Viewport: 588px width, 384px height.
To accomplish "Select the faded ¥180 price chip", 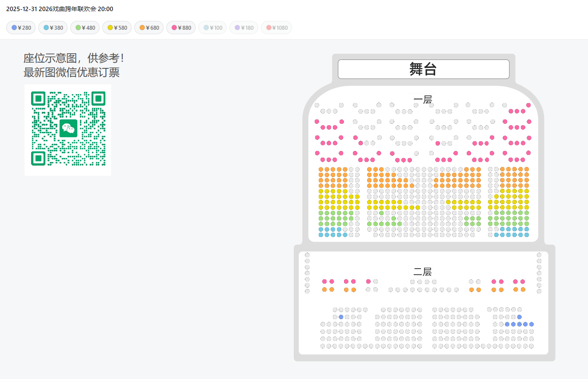I will click(x=244, y=28).
